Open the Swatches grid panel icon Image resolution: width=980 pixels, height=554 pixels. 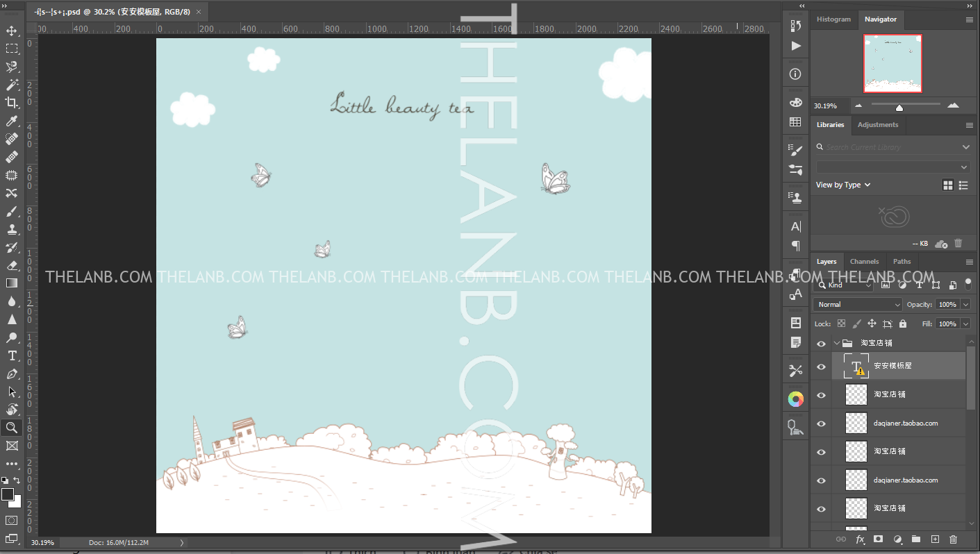pyautogui.click(x=796, y=122)
